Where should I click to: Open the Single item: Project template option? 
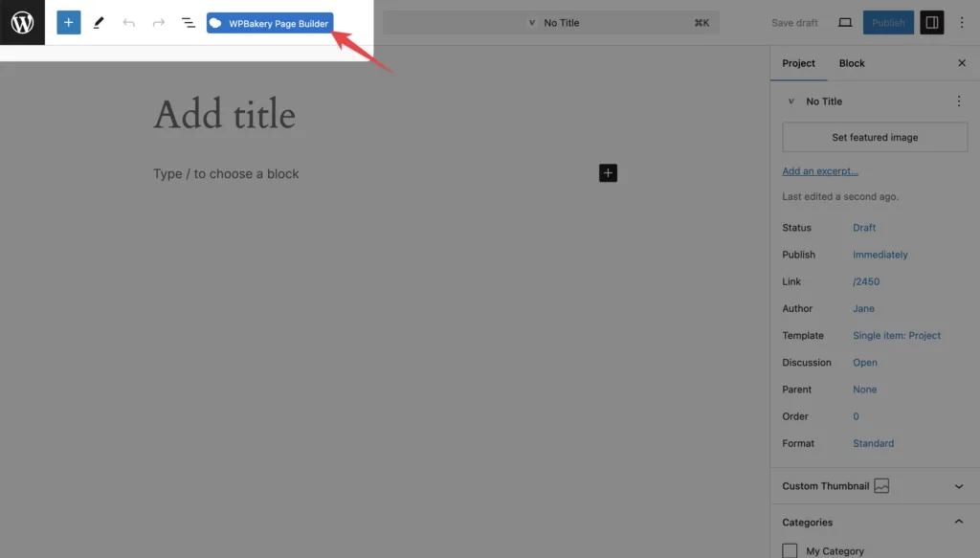(896, 336)
